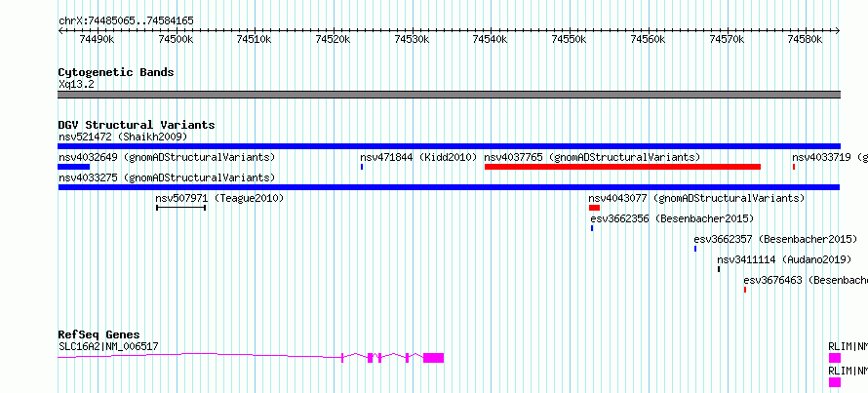The image size is (868, 393).
Task: Click the nsv471844 (Kidd2010) label
Action: [418, 157]
